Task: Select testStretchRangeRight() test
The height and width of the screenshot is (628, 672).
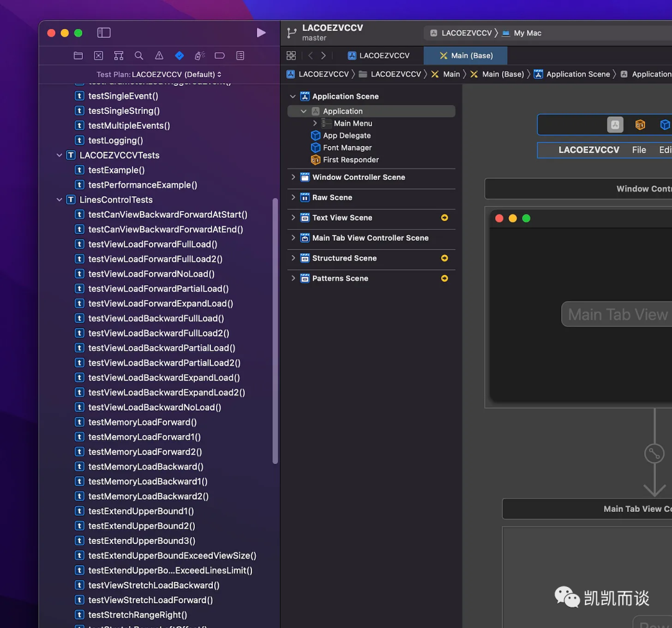Action: tap(137, 615)
